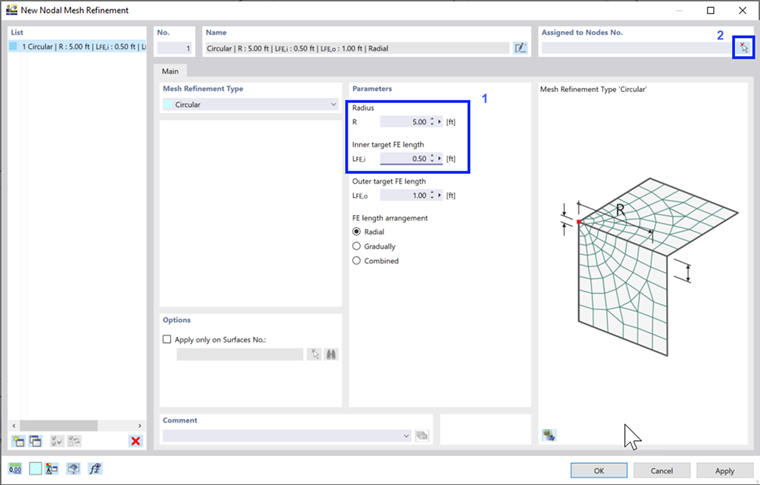Screen dimensions: 760x485
Task: Select list item 1 Circular
Action: coord(77,47)
